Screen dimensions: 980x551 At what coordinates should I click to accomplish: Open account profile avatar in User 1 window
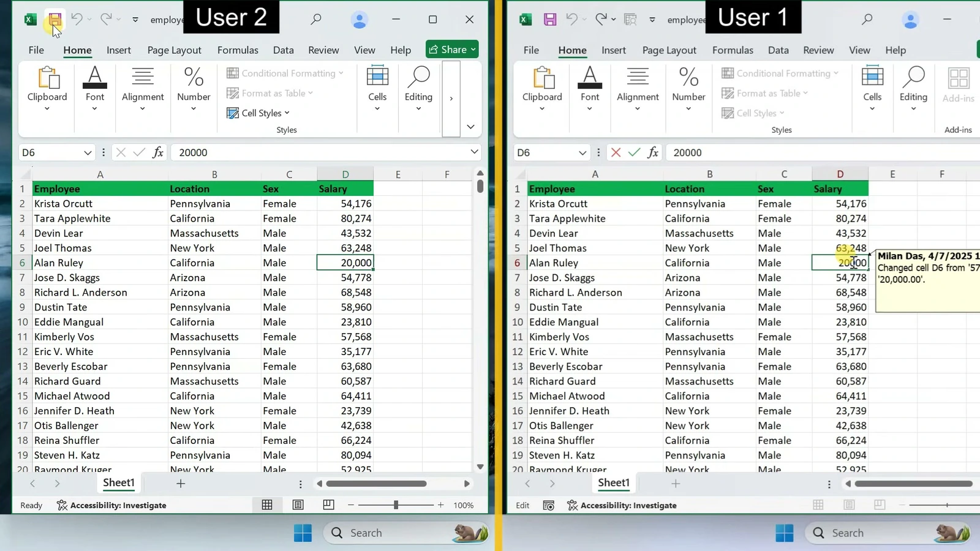tap(910, 20)
